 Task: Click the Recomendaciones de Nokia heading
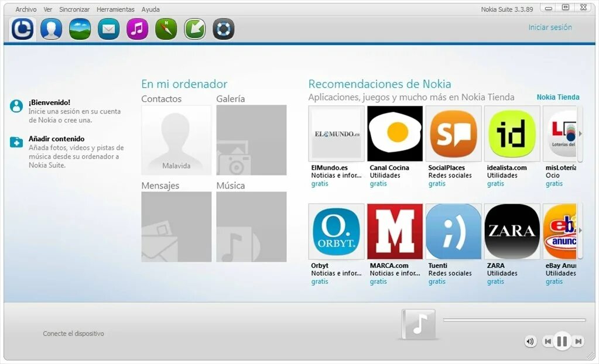(x=380, y=84)
